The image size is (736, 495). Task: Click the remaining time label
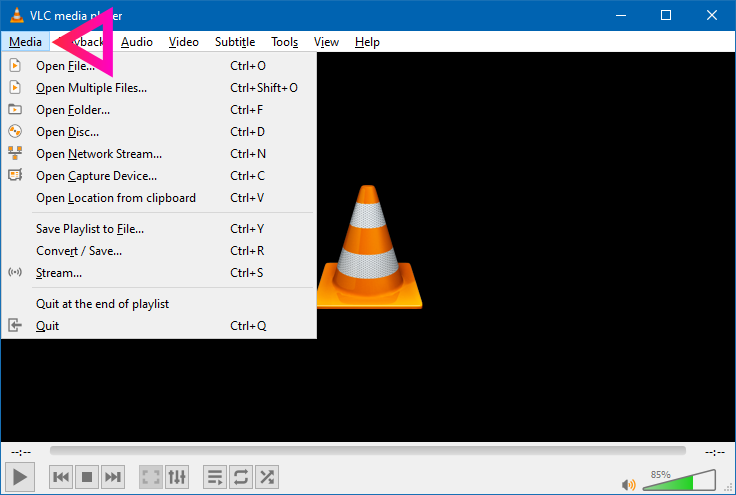pyautogui.click(x=714, y=452)
